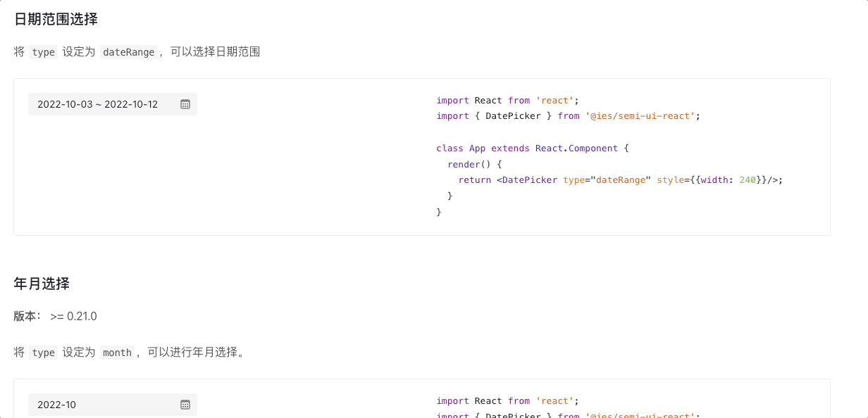
Task: Click the inline code tag labeled month
Action: [117, 352]
